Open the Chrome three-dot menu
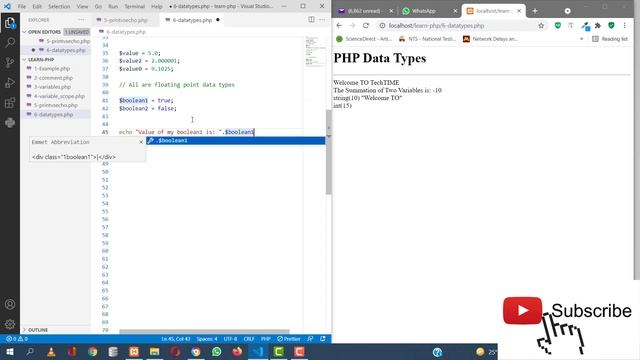This screenshot has width=640, height=360. [x=624, y=25]
